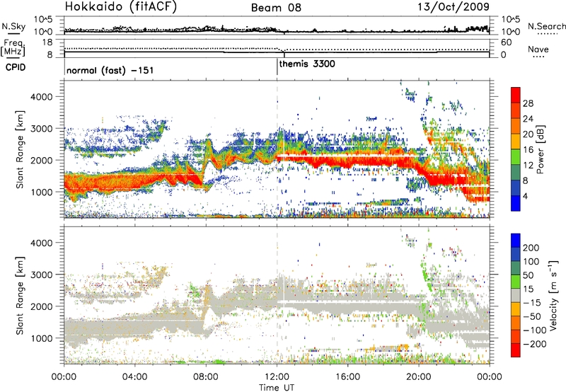
Task: Click the "16" label on Power color bar
Action: 528,150
